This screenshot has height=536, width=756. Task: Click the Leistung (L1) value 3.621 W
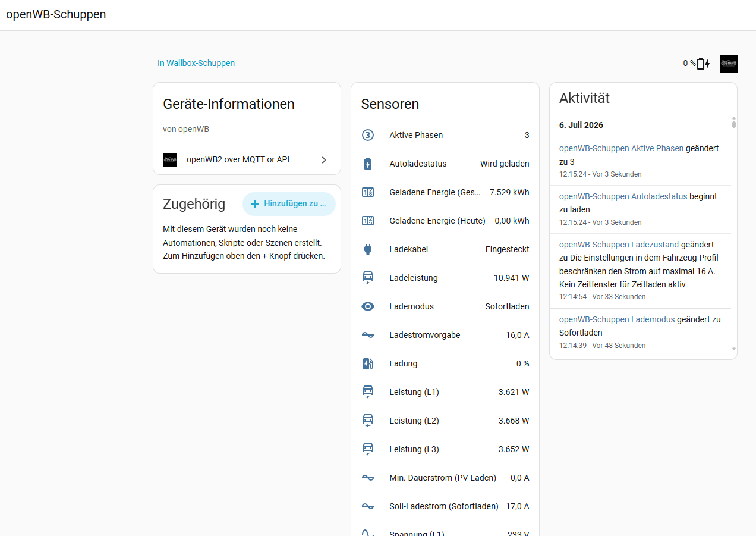pyautogui.click(x=514, y=392)
